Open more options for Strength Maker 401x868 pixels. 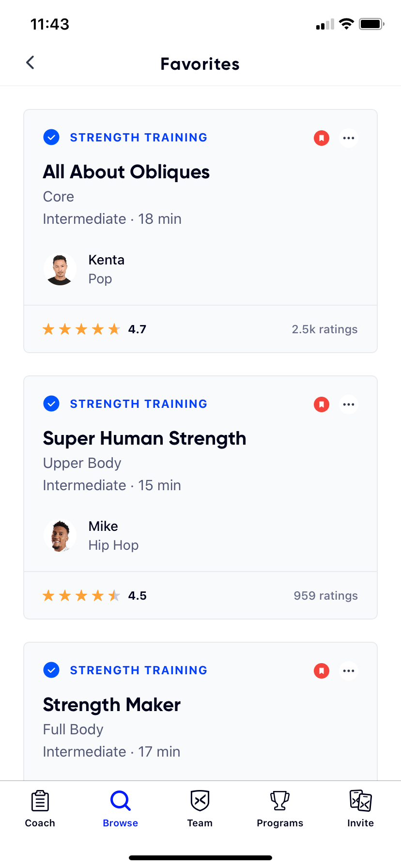(349, 671)
